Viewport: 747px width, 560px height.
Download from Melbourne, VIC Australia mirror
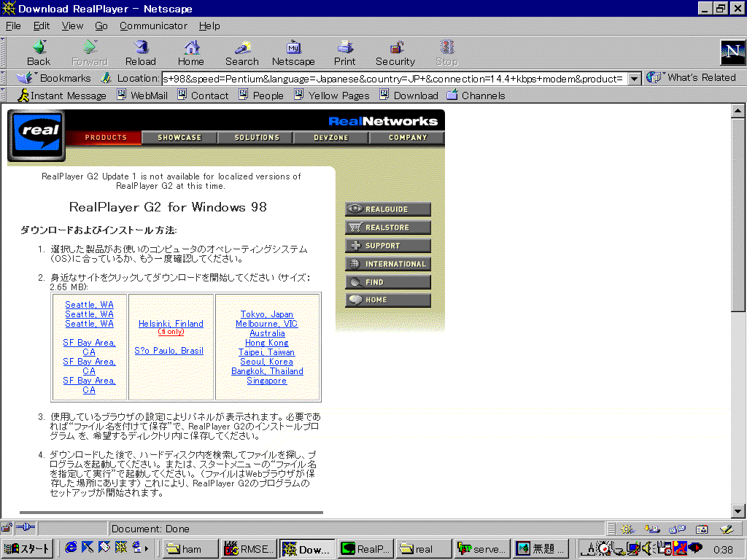(267, 329)
